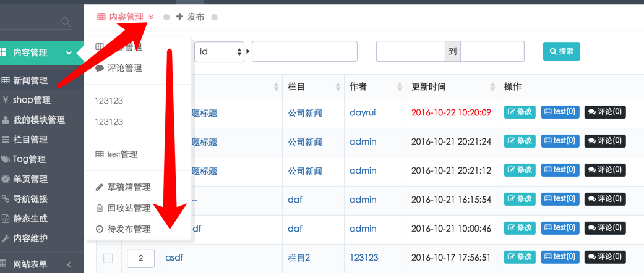The height and width of the screenshot is (273, 644).
Task: Click the 内容管理 top dropdown tab
Action: [126, 17]
